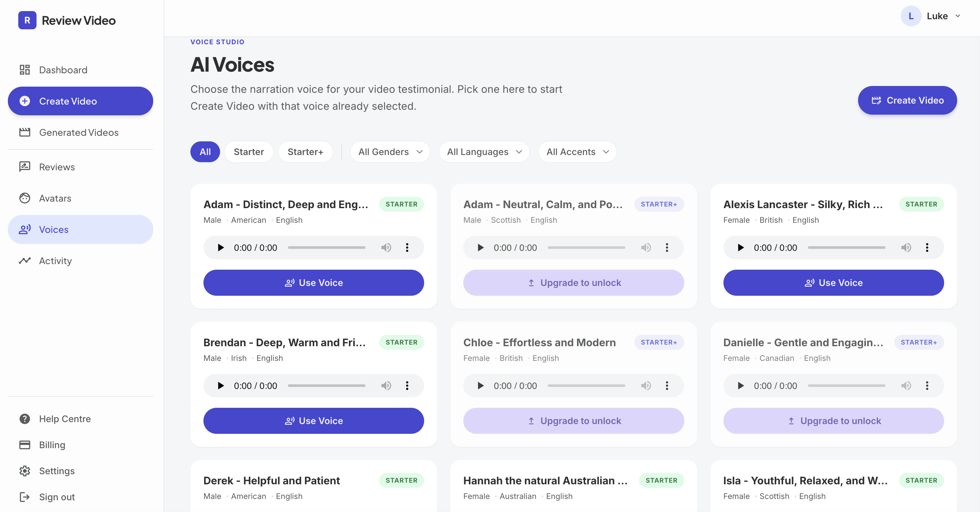Screen dimensions: 980x512
Task: Mute the Danielle audio player
Action: (x=906, y=386)
